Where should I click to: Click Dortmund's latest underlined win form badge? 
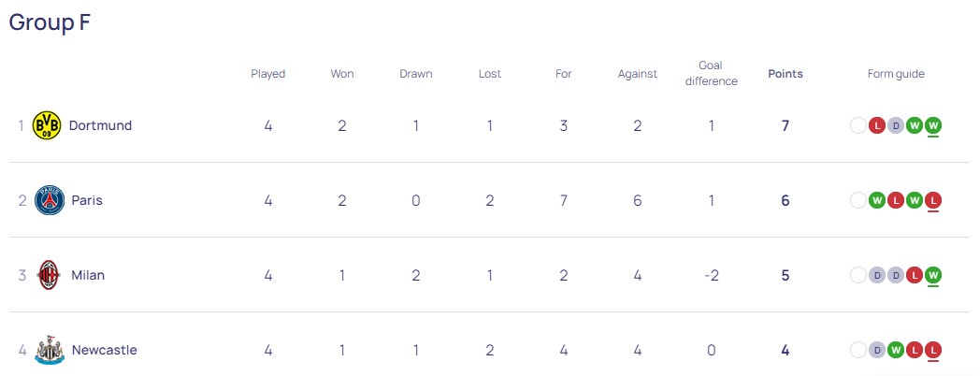(x=933, y=125)
